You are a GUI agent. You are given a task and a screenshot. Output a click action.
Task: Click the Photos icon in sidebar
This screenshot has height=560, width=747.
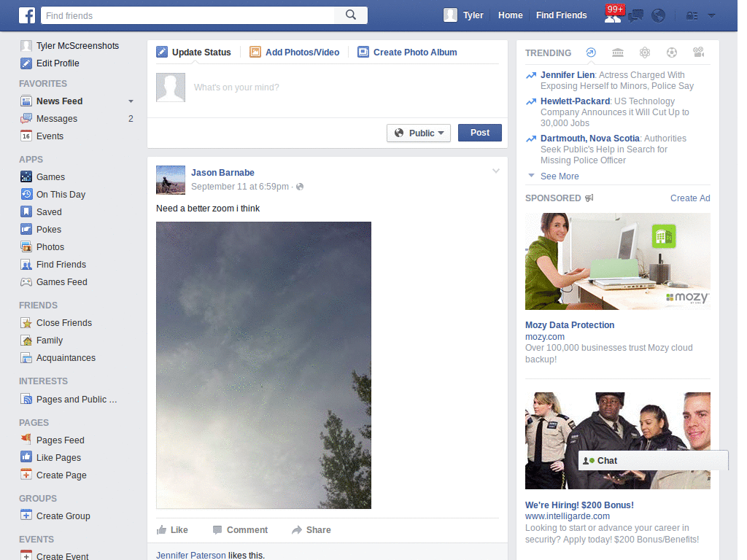click(26, 246)
